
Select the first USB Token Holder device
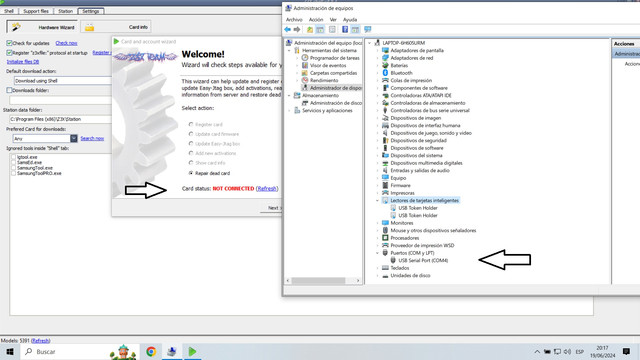point(418,208)
